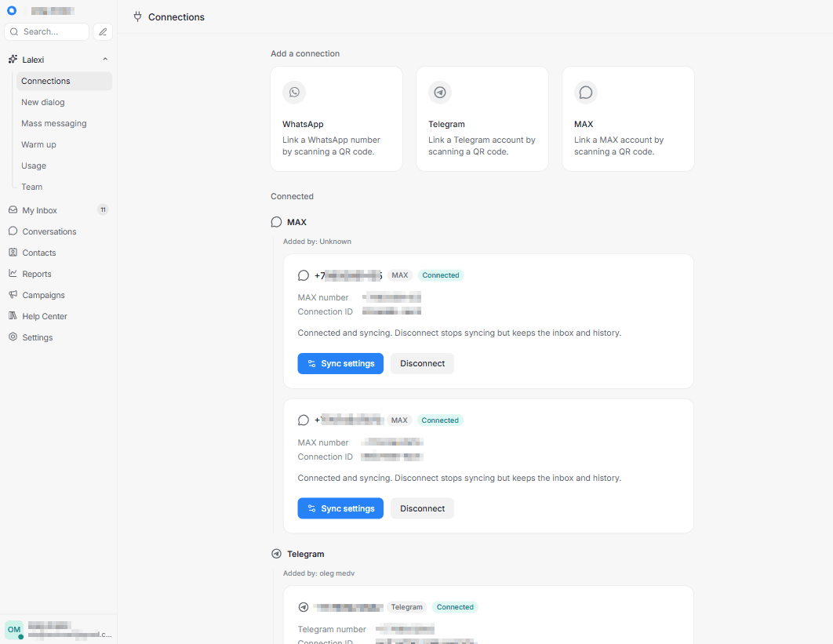833x644 pixels.
Task: Open the Usage page
Action: point(64,166)
